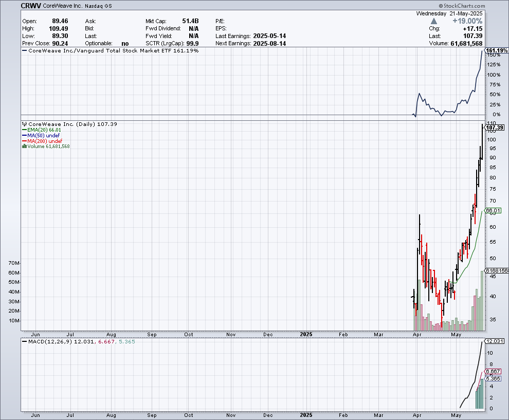
Task: Click the latest price bar near 107
Action: click(482, 142)
